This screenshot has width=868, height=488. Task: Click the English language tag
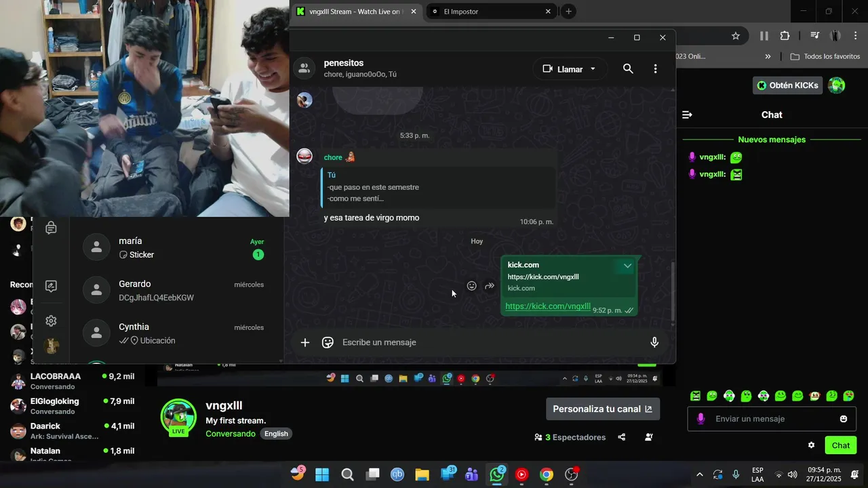[x=276, y=434]
